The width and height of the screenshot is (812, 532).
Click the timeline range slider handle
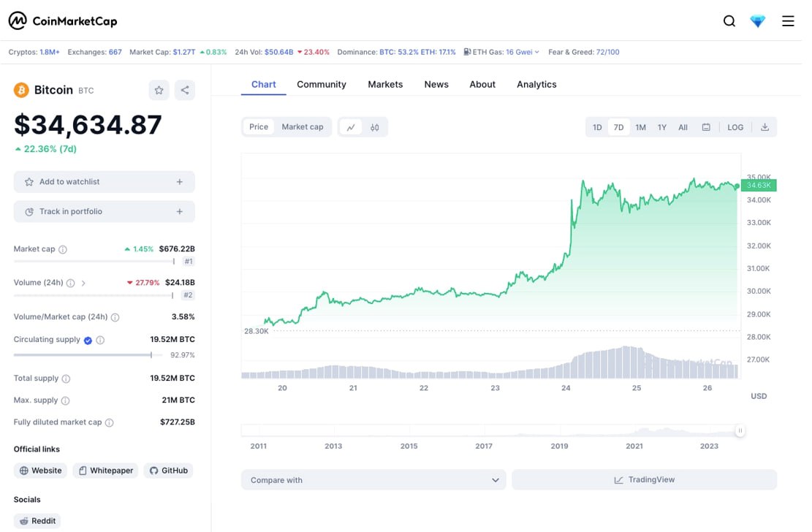tap(740, 430)
